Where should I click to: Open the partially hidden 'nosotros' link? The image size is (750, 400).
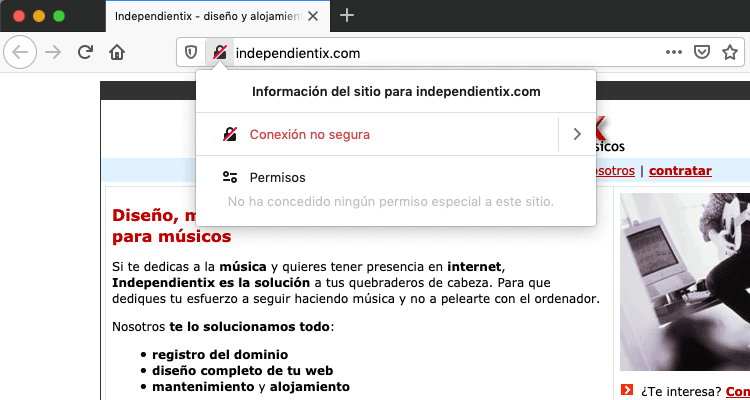[615, 171]
